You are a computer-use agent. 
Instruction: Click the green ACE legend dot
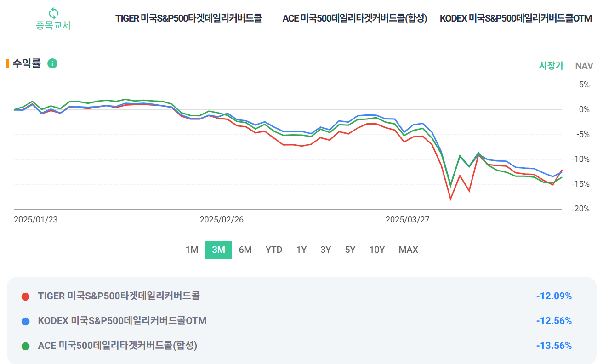26,346
